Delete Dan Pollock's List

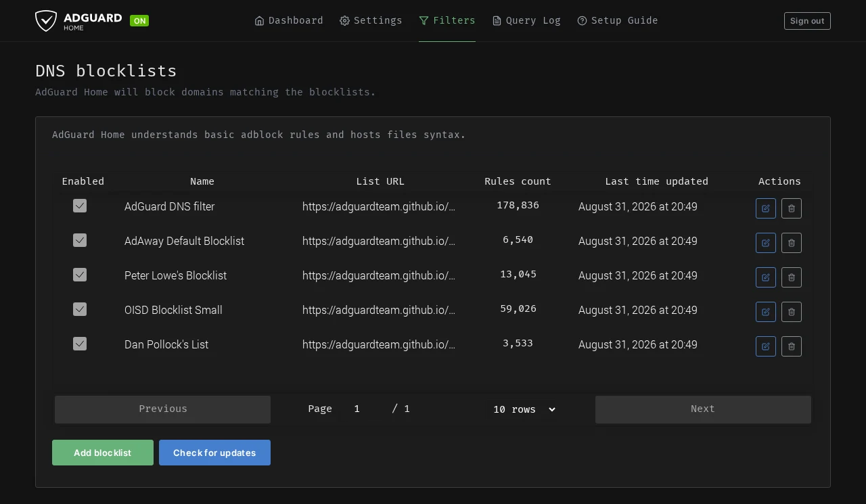792,346
